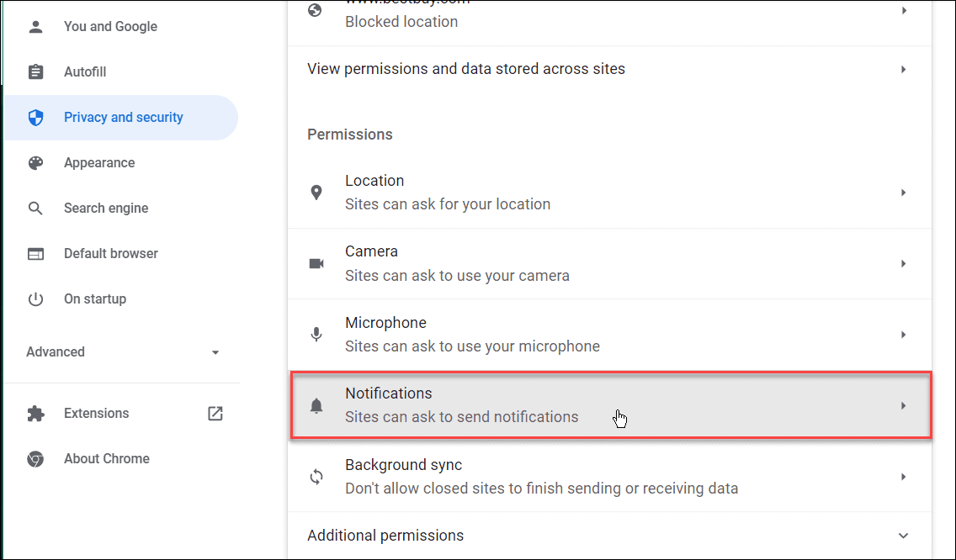Screen dimensions: 956x560
Task: Open Search engine settings
Action: coord(106,209)
